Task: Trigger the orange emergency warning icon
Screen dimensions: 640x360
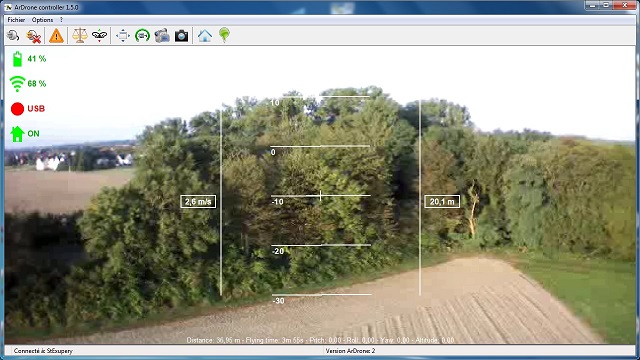Action: point(56,36)
